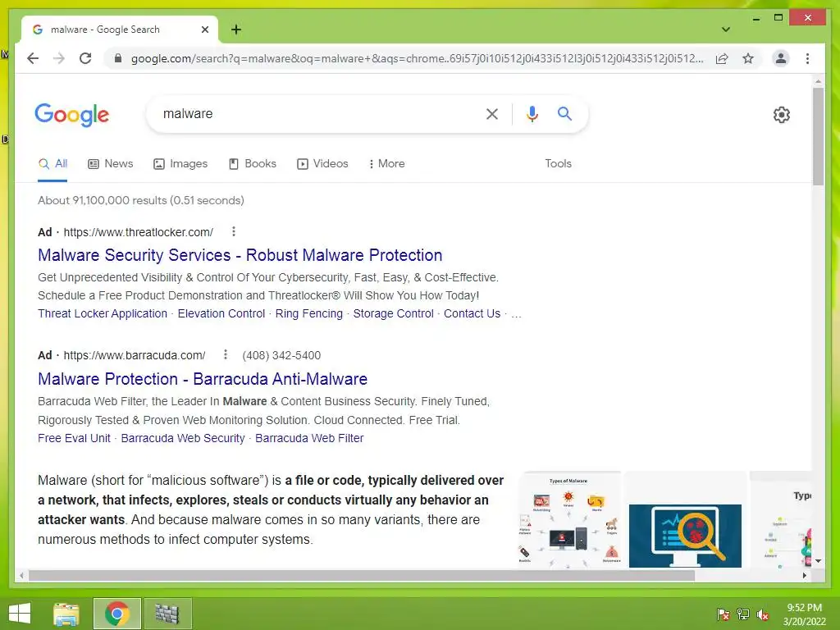Open the clock showing 9:52 PM
Image resolution: width=840 pixels, height=630 pixels.
tap(804, 614)
